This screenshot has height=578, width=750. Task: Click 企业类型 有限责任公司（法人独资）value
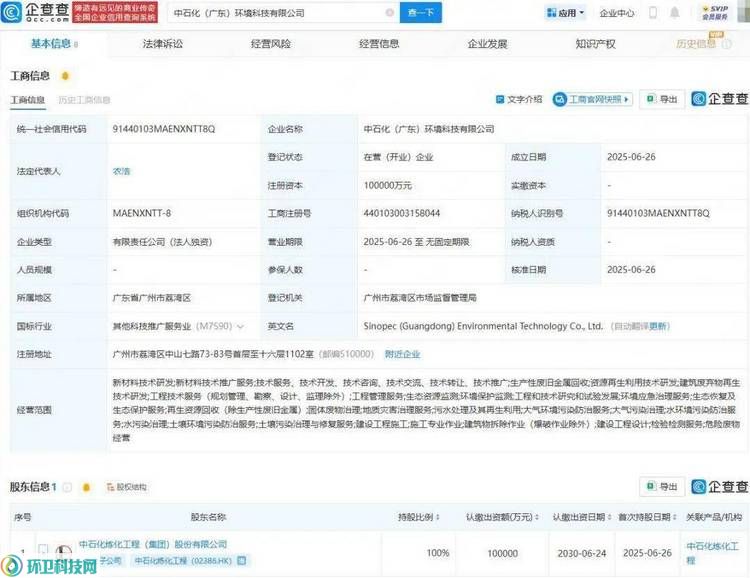(x=162, y=242)
